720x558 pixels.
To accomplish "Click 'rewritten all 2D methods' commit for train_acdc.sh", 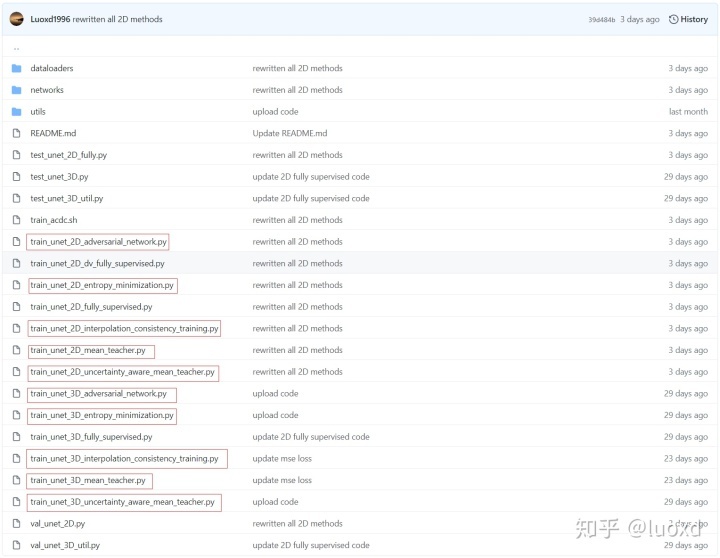I will click(x=297, y=220).
